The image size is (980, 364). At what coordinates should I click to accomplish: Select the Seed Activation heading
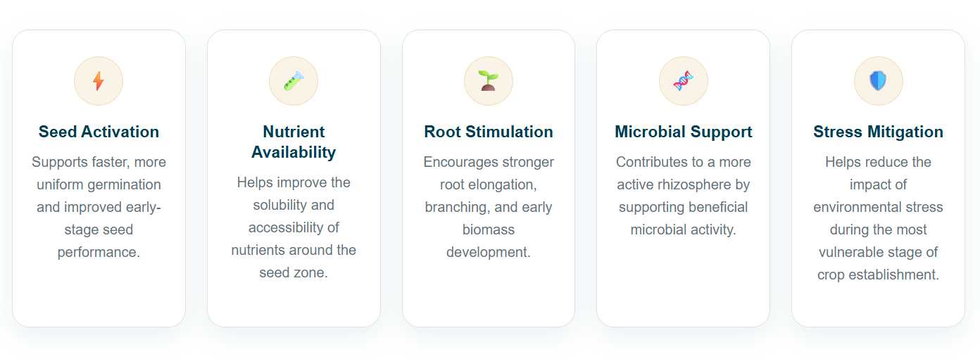(x=99, y=132)
